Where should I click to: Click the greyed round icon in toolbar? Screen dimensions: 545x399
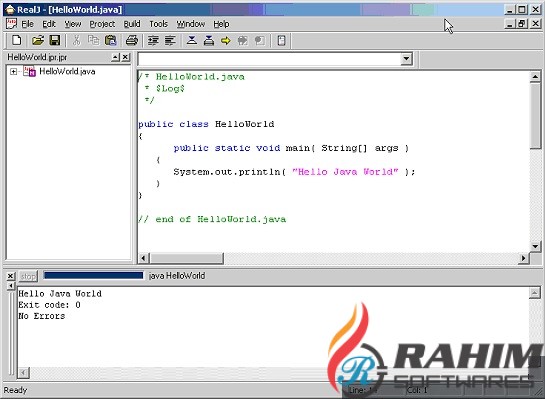pyautogui.click(x=259, y=40)
